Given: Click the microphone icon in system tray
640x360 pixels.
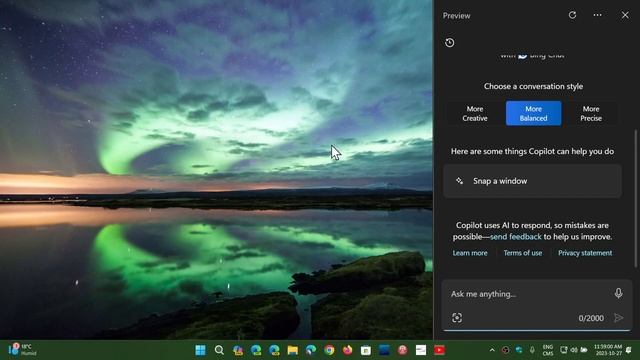Looking at the screenshot, I should click(x=532, y=350).
